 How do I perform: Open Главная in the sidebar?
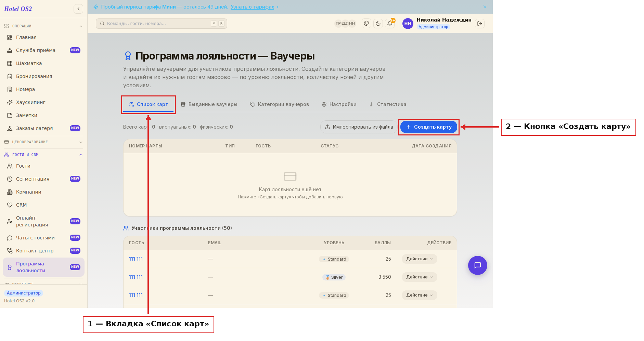43,37
